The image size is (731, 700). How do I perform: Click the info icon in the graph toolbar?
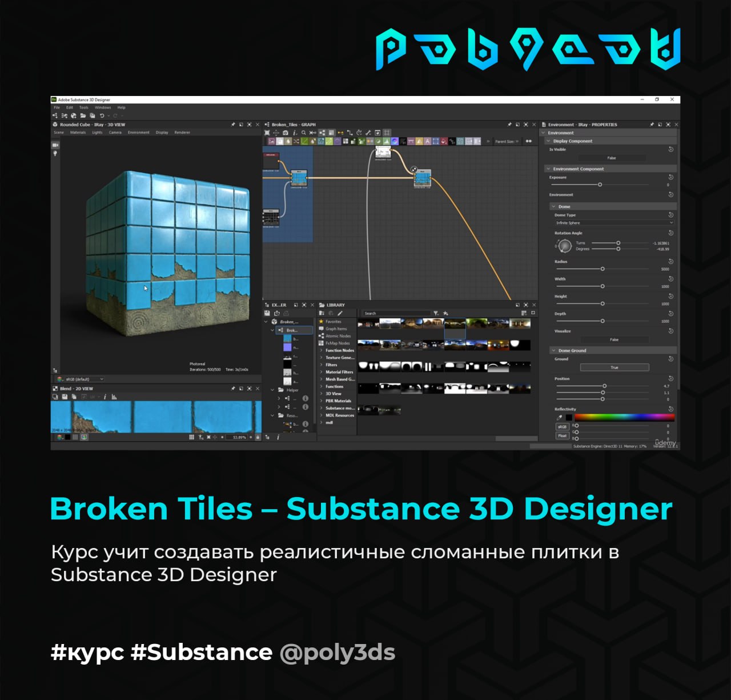[295, 133]
